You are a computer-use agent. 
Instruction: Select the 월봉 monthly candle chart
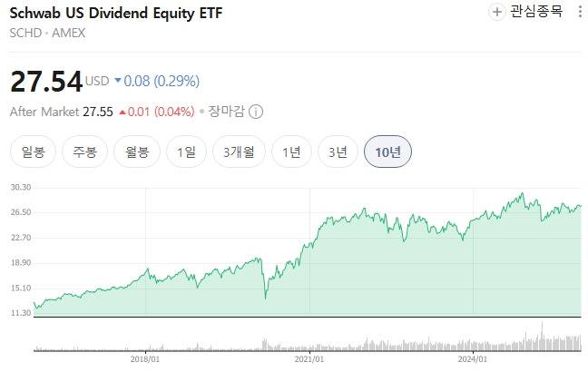137,152
